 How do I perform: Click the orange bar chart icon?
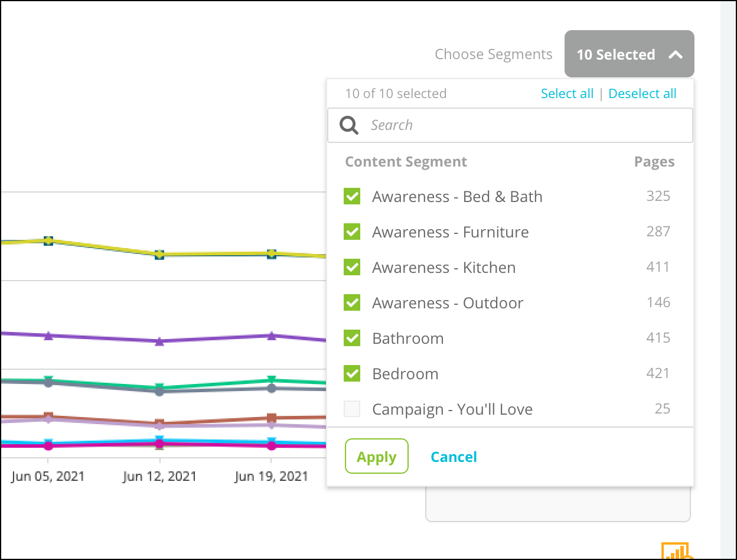(x=677, y=552)
